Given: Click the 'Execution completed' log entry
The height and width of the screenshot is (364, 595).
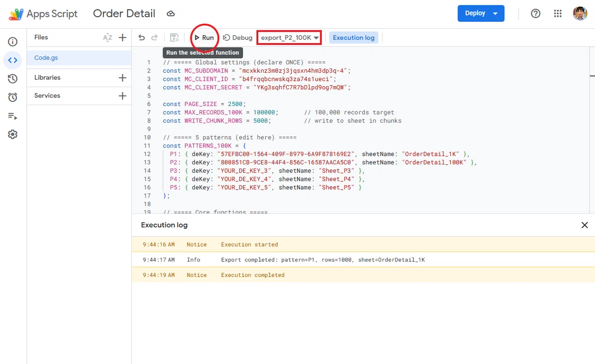Looking at the screenshot, I should (x=363, y=275).
